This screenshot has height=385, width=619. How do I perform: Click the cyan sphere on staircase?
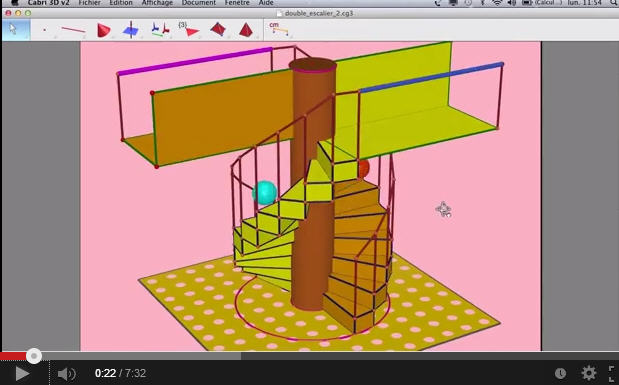point(265,193)
